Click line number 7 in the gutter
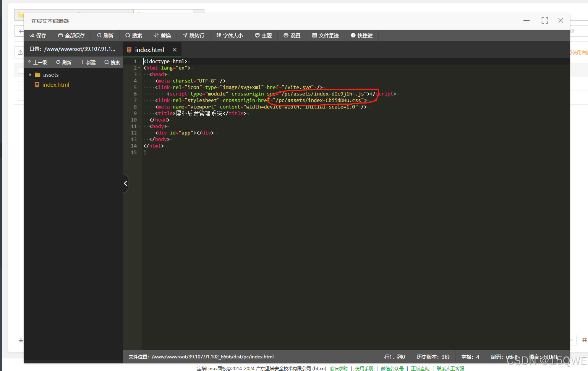 click(135, 100)
